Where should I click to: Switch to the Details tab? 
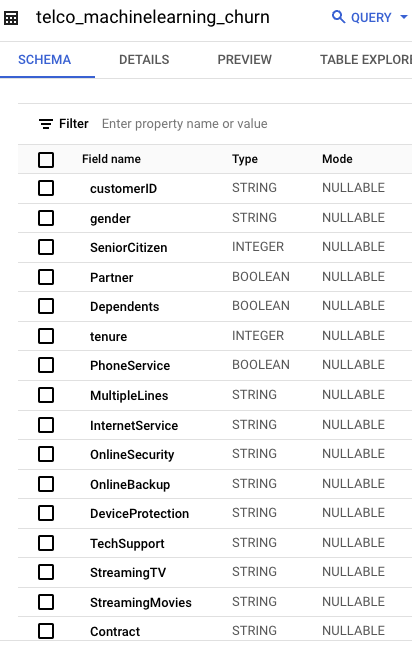click(144, 60)
